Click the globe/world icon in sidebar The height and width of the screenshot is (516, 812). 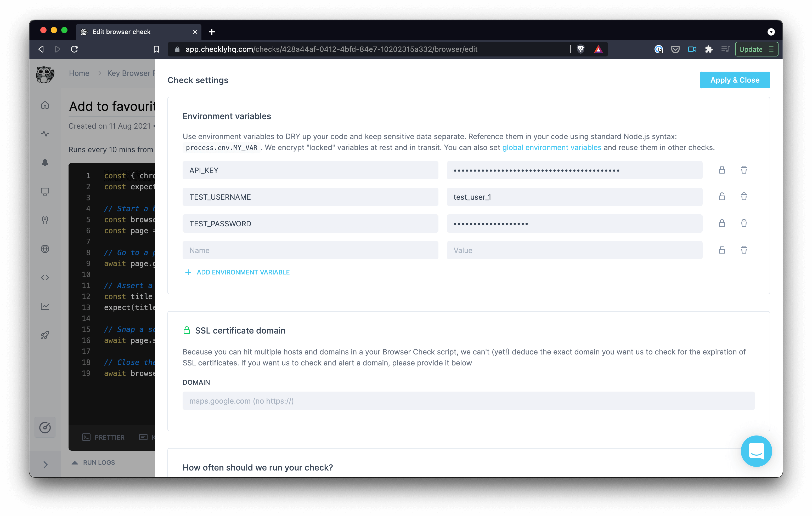(x=45, y=249)
